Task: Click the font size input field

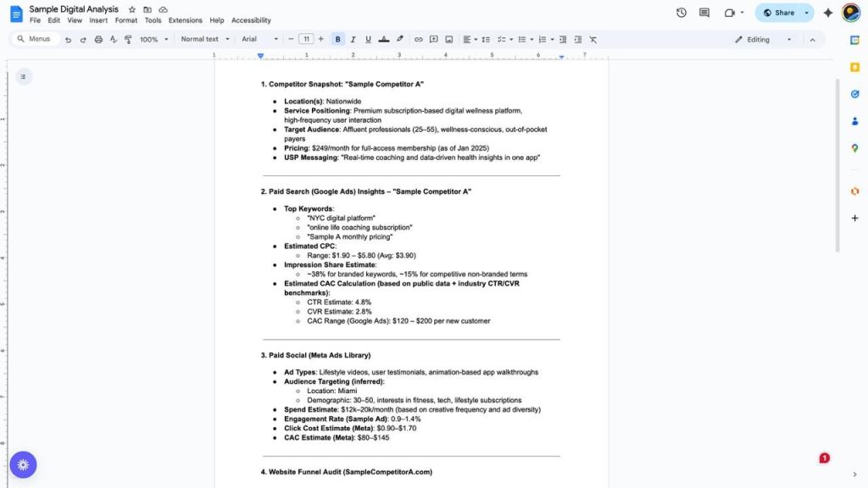Action: click(x=306, y=39)
